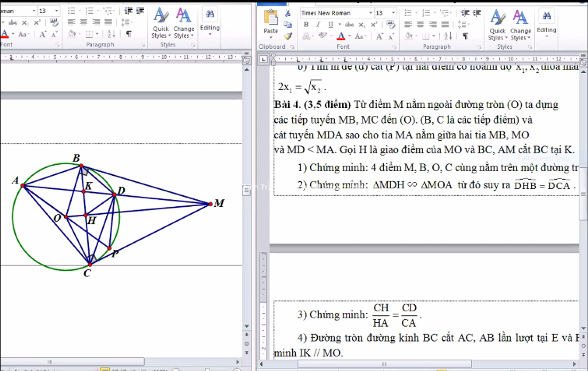Click Increase Indent in left window
588x371 pixels.
[x=140, y=11]
